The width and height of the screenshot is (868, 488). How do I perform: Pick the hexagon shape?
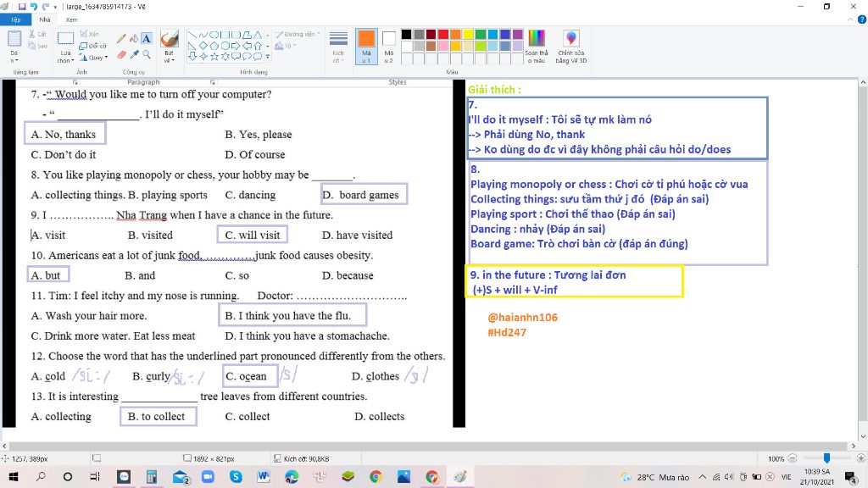(x=225, y=46)
